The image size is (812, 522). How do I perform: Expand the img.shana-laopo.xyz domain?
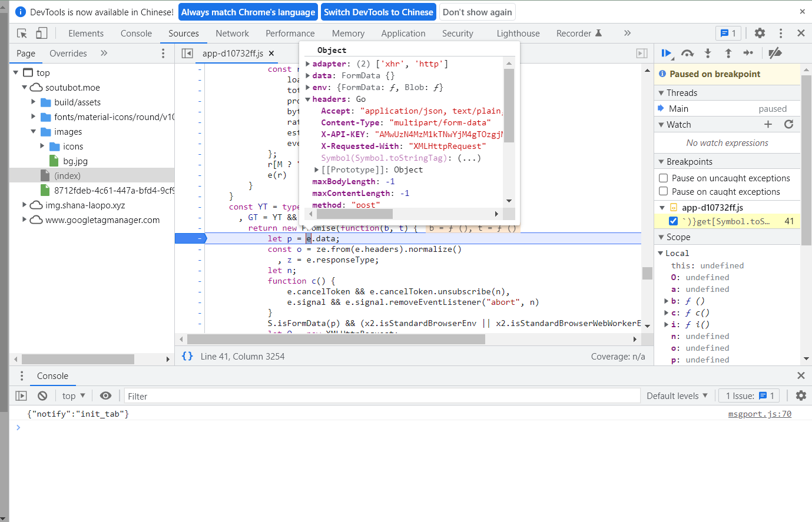pyautogui.click(x=25, y=205)
